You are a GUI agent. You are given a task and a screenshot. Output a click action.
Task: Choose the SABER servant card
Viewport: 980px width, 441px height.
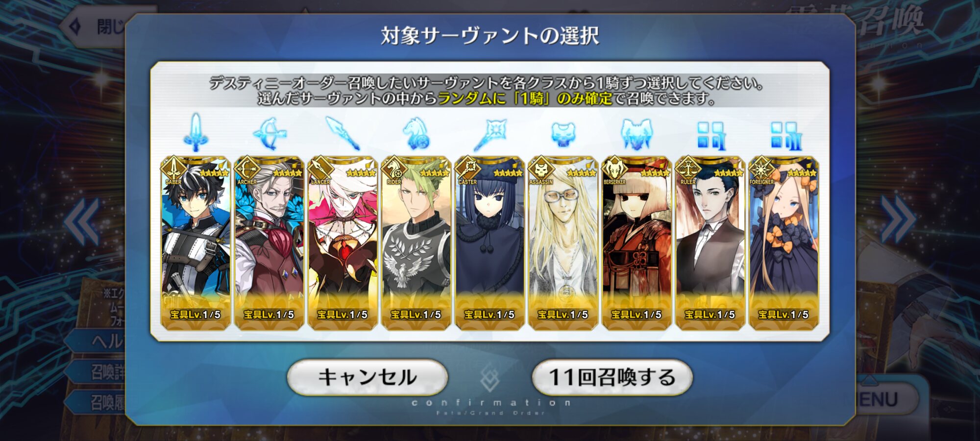click(196, 243)
